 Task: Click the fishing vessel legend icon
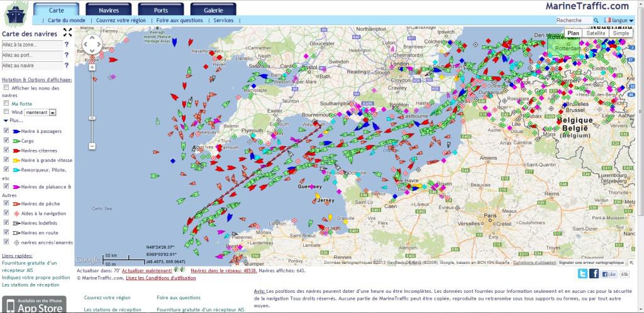pyautogui.click(x=16, y=203)
